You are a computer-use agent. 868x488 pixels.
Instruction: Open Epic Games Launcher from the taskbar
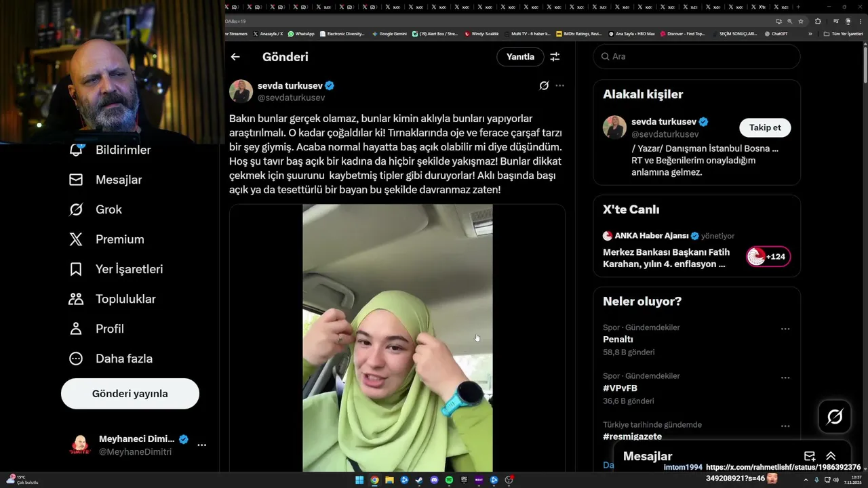tap(464, 480)
